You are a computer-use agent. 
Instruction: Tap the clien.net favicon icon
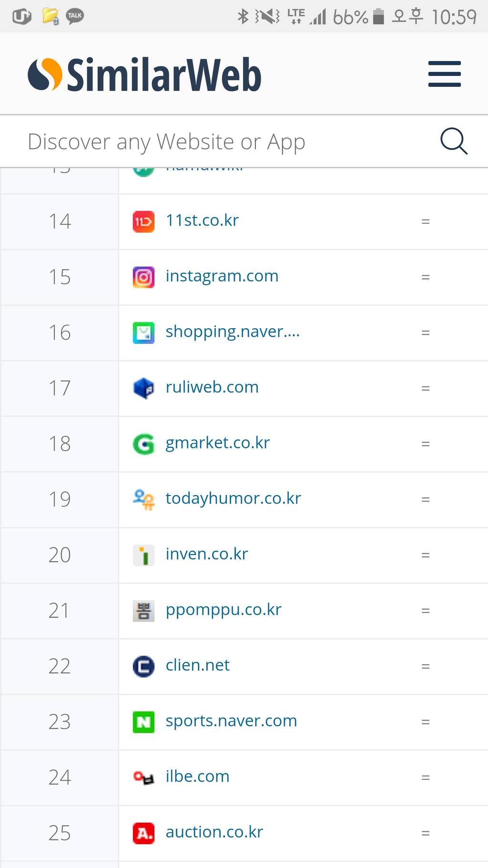coord(143,666)
